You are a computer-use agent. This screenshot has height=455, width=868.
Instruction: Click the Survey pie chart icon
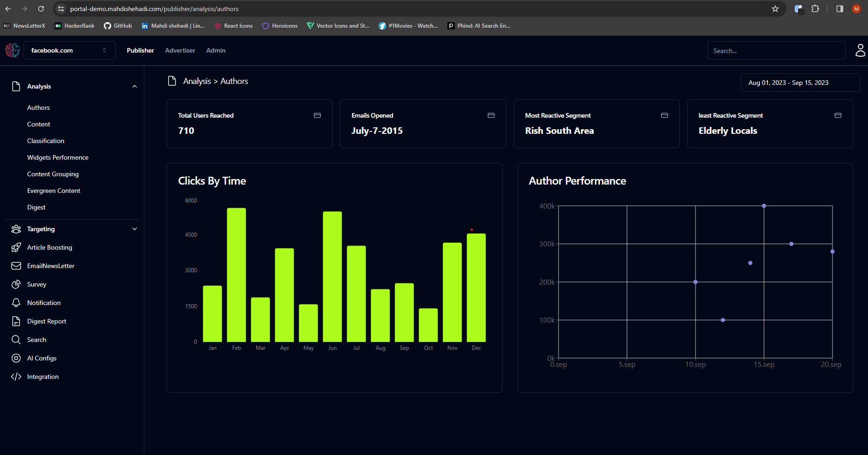(16, 284)
